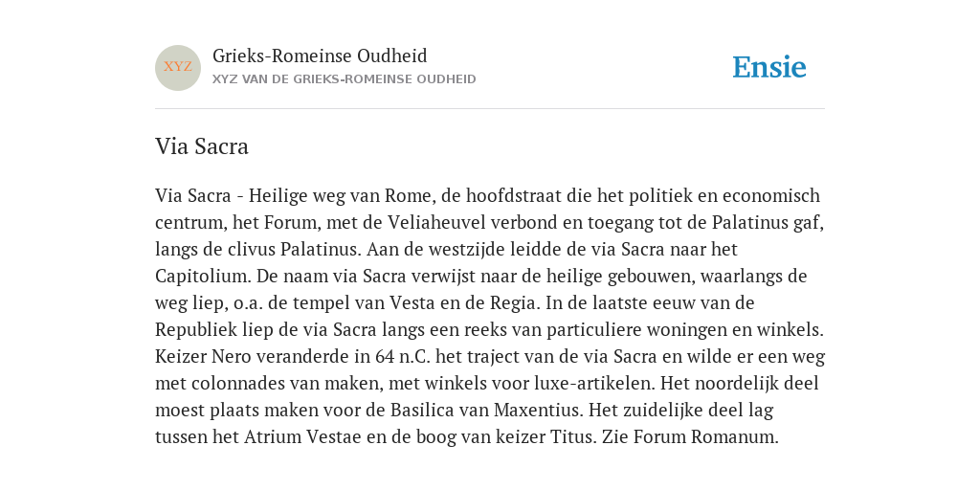Click the horizontal divider below the header
The image size is (980, 490).
click(x=490, y=109)
